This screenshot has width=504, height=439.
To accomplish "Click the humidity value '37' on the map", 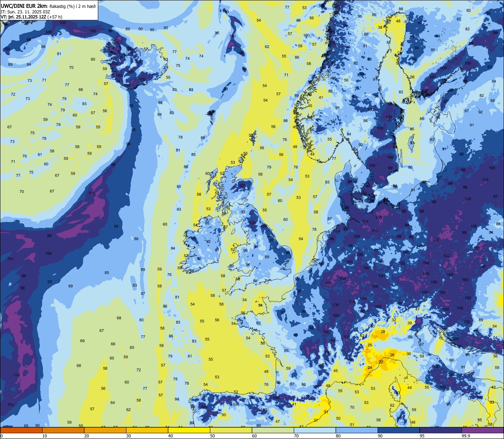I will [x=316, y=420].
